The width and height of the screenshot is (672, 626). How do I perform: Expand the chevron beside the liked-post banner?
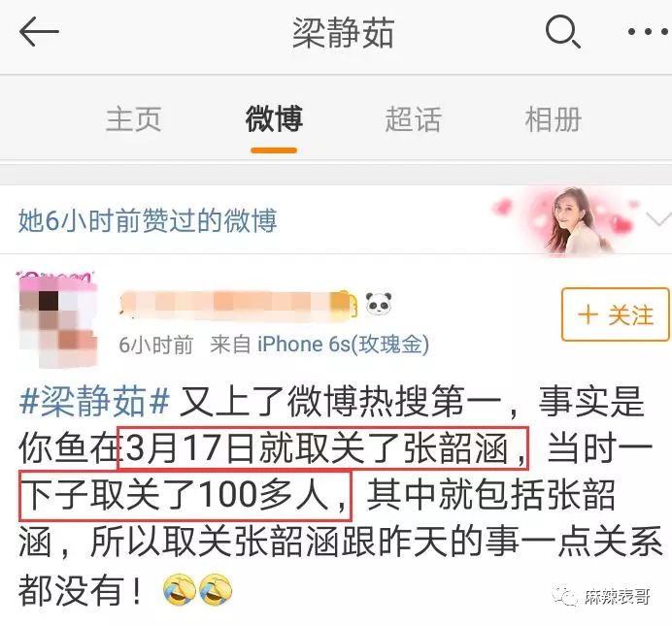pos(658,219)
